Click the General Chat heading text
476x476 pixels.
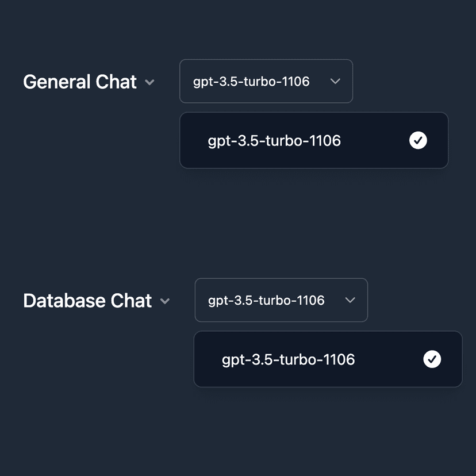80,82
